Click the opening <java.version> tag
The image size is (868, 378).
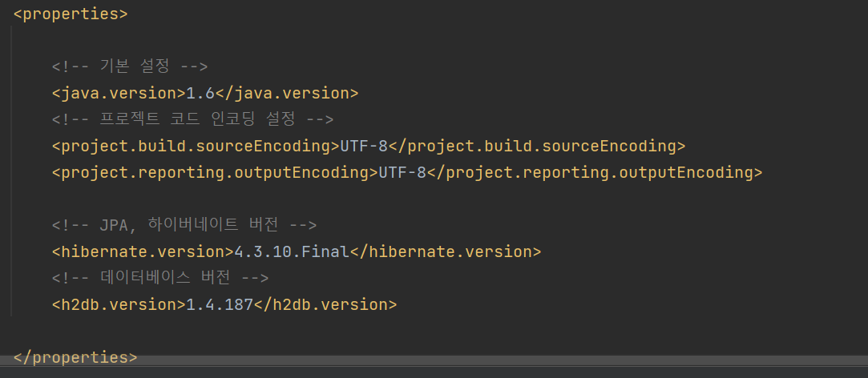click(x=119, y=93)
